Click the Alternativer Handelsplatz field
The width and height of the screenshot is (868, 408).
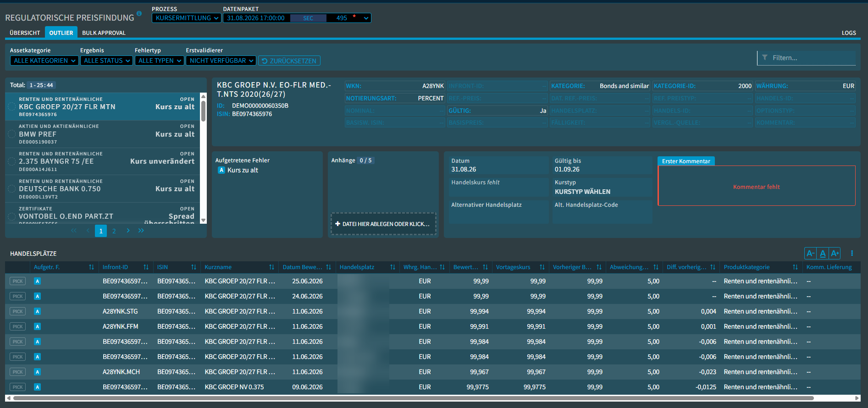click(499, 212)
